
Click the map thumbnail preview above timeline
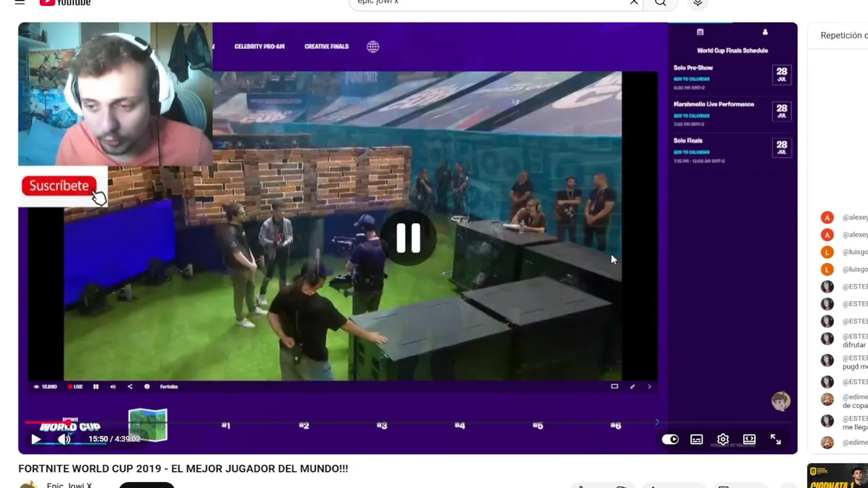pos(148,425)
